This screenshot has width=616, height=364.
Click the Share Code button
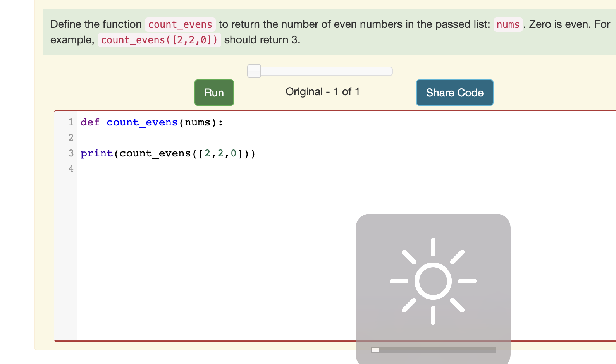coord(454,93)
